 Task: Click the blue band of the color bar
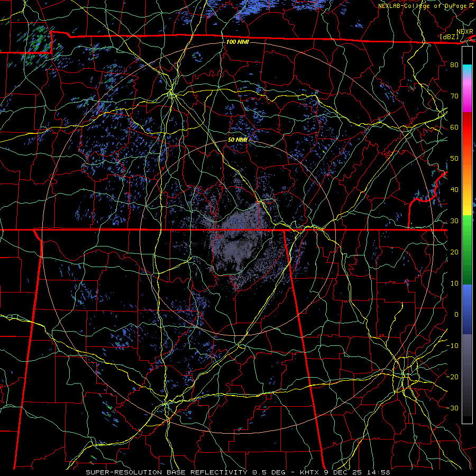(467, 309)
